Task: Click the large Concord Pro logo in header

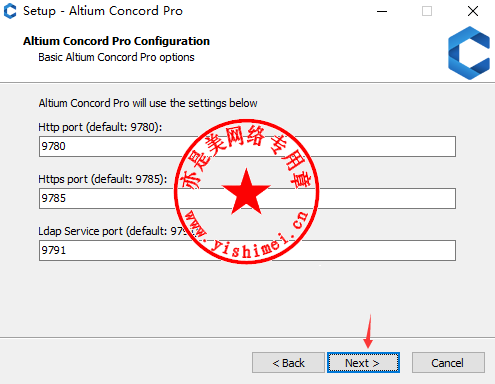Action: point(469,53)
